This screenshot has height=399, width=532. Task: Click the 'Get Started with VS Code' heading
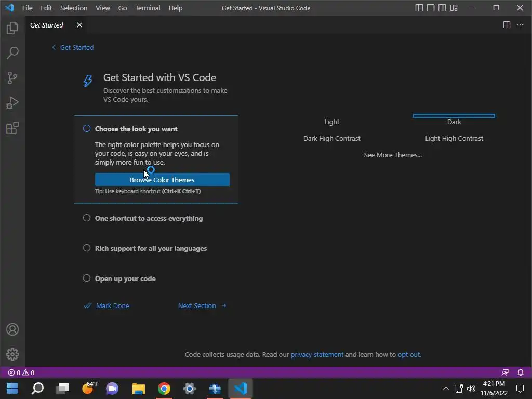coord(159,77)
